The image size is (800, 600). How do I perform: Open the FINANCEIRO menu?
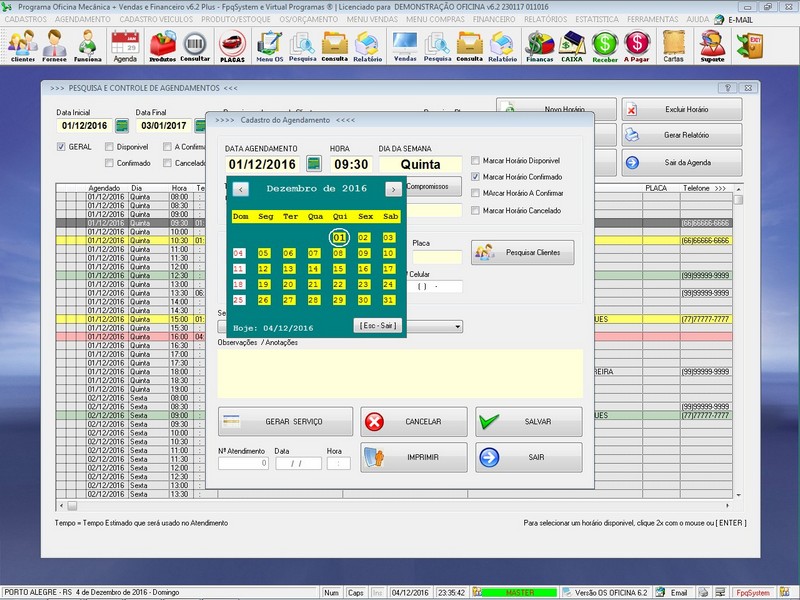click(494, 19)
